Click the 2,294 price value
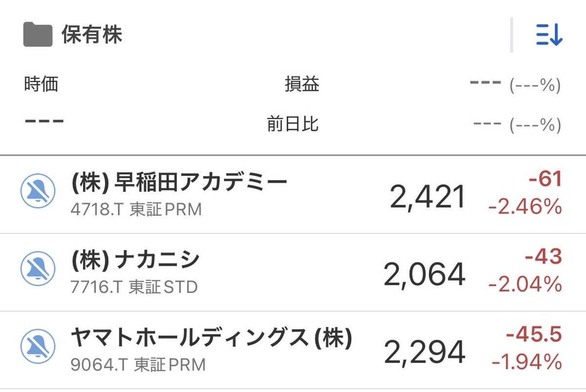Screen dimensions: 586x392 click(424, 352)
